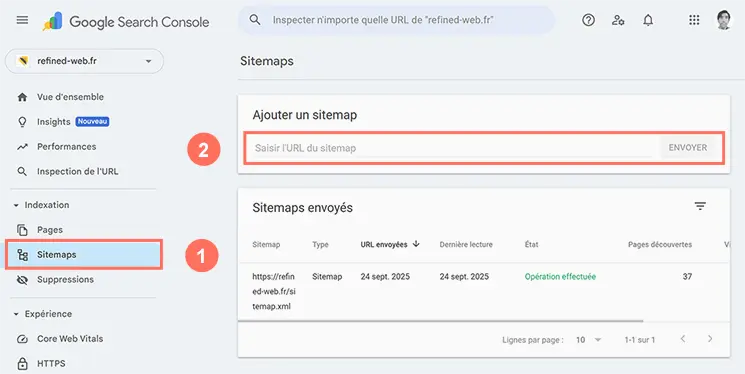Collapse the Indexation section
This screenshot has height=374, width=745.
coord(16,205)
